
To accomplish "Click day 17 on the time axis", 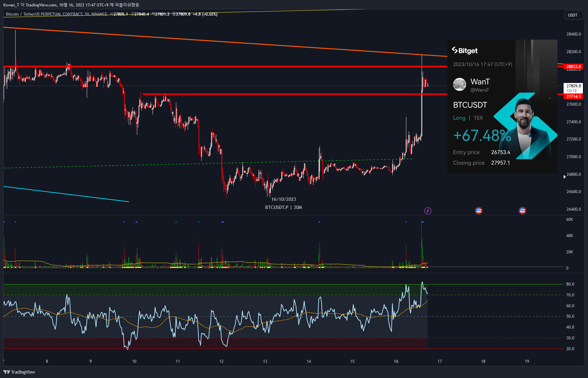I will click(440, 361).
